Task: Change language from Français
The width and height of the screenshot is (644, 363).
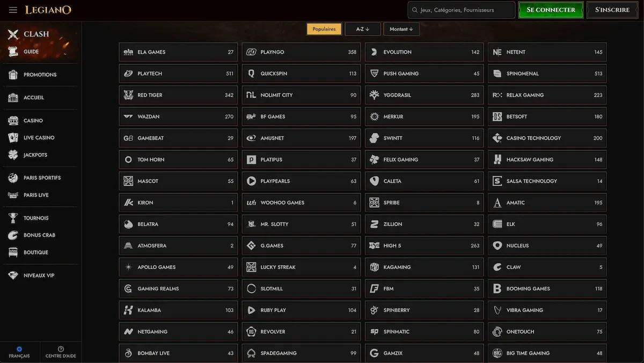Action: coord(19,352)
